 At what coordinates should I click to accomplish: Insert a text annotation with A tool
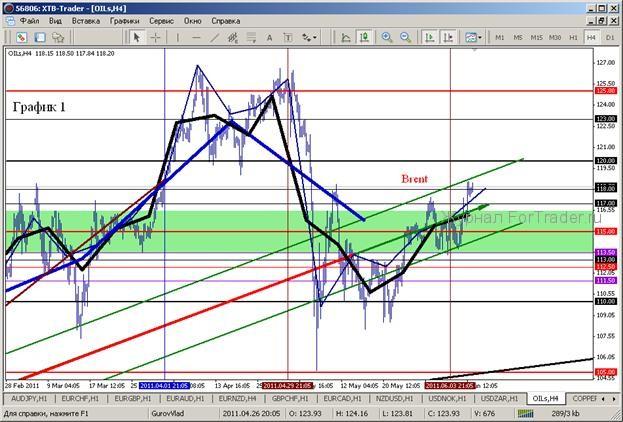[269, 38]
